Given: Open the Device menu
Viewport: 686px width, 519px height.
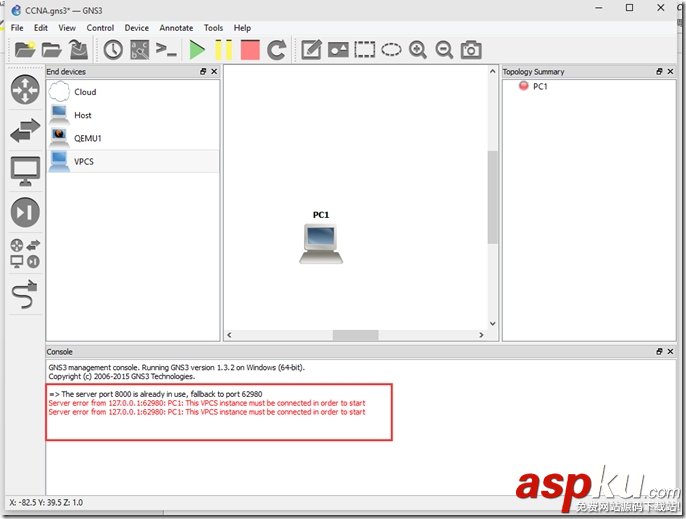Looking at the screenshot, I should 136,28.
